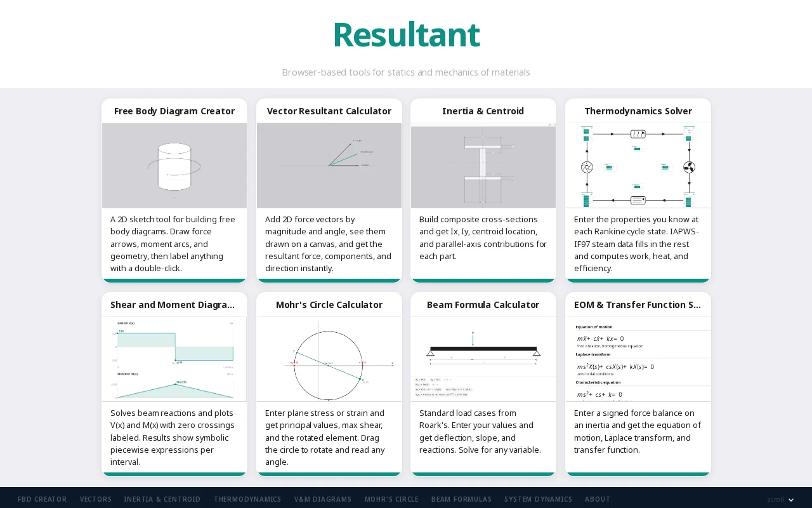Screen dimensions: 812x508
Task: Click the Thermodynamics Solver card title
Action: (638, 111)
